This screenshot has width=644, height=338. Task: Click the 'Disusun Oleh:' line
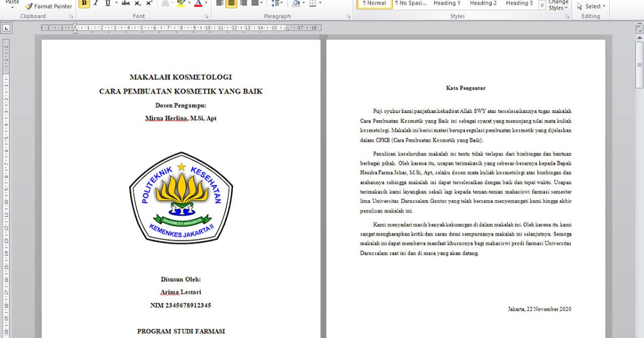click(x=181, y=279)
